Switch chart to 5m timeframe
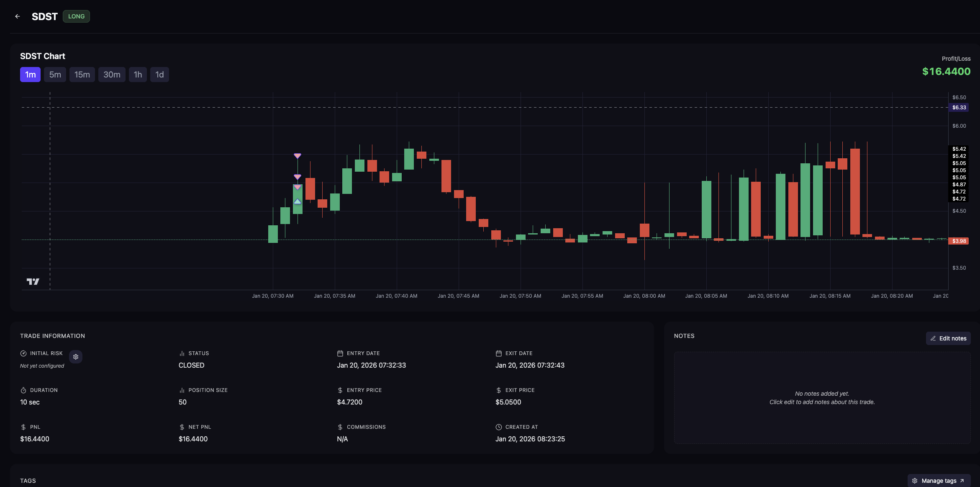Image resolution: width=980 pixels, height=487 pixels. tap(55, 75)
